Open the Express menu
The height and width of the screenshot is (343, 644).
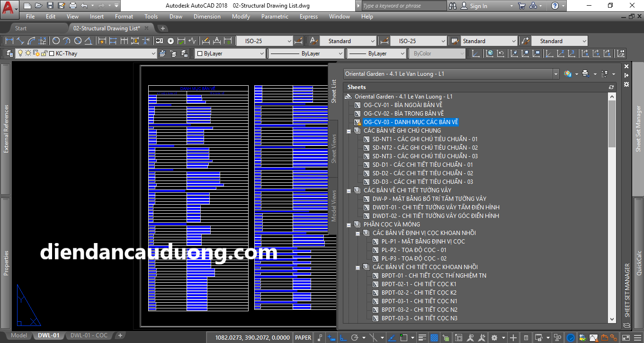[x=309, y=17]
